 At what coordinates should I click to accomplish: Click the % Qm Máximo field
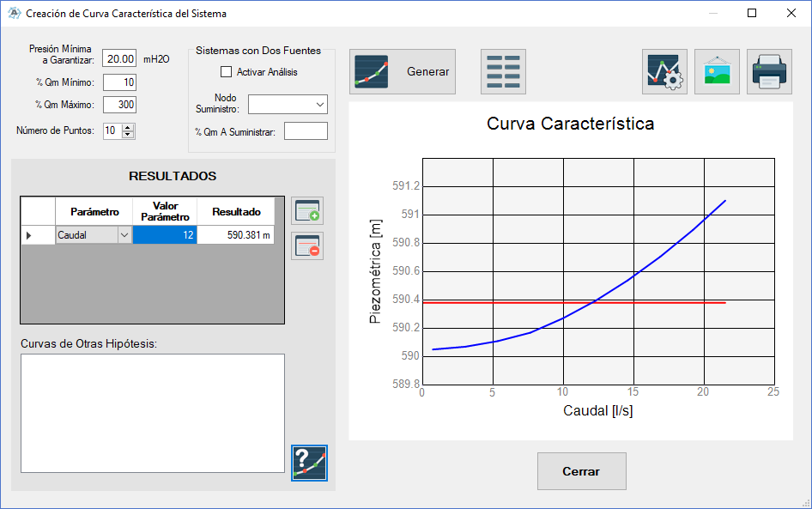coord(119,105)
